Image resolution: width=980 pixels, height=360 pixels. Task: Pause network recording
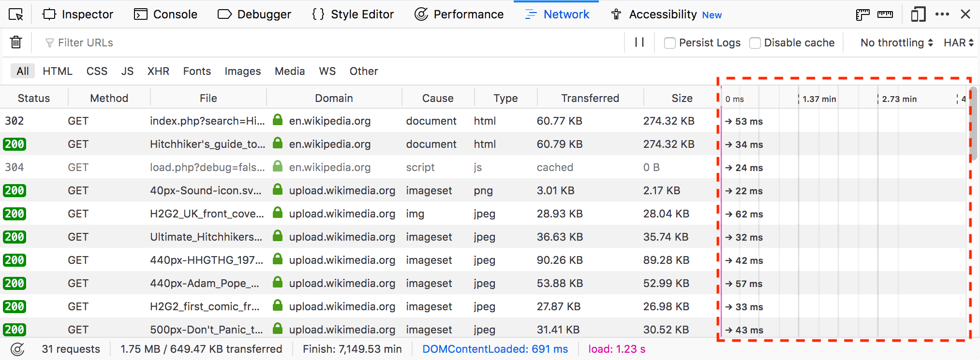pyautogui.click(x=639, y=43)
